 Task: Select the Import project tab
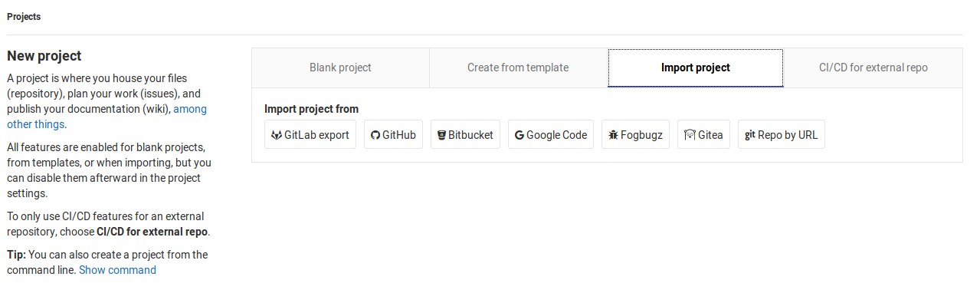pos(696,68)
